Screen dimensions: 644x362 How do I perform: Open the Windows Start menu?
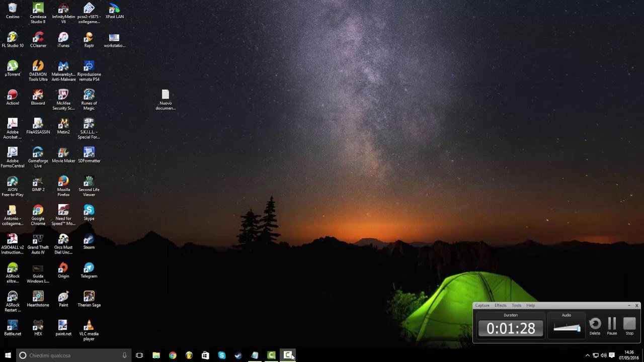(8, 355)
